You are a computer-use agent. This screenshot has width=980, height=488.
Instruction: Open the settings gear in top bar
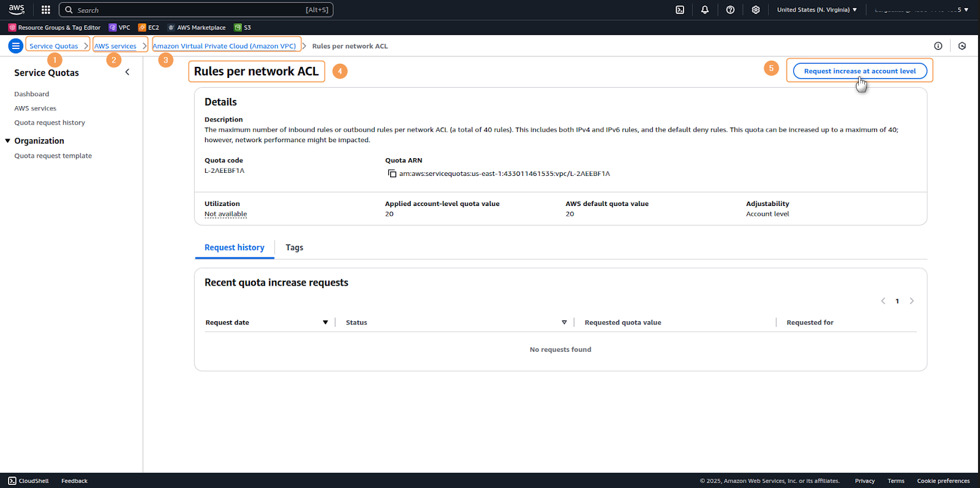click(756, 10)
